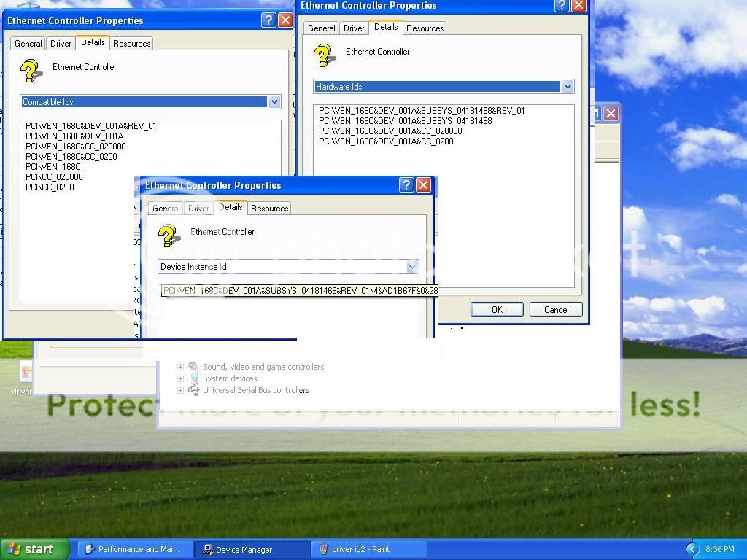Expand the System devices node
747x560 pixels.
tap(179, 378)
